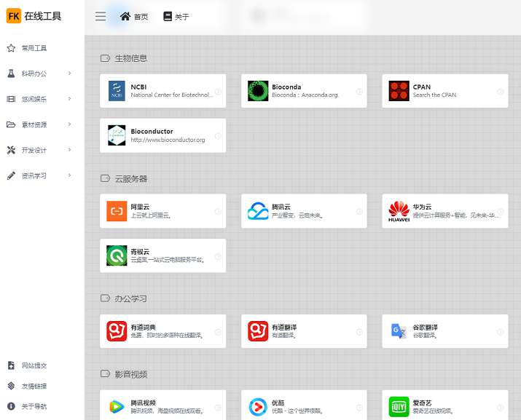The image size is (521, 420).
Task: Select 休闲娱乐 sidebar item
Action: pos(34,99)
